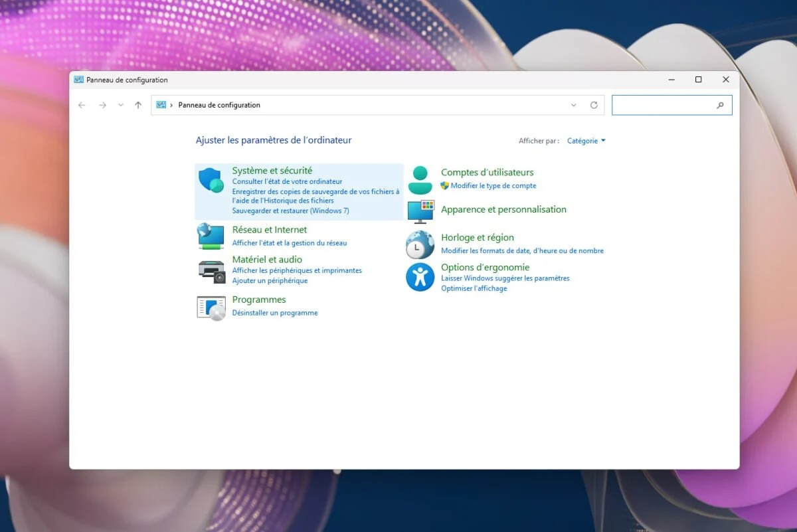Open Système et sécurité category
Image resolution: width=797 pixels, height=532 pixels.
tap(272, 171)
